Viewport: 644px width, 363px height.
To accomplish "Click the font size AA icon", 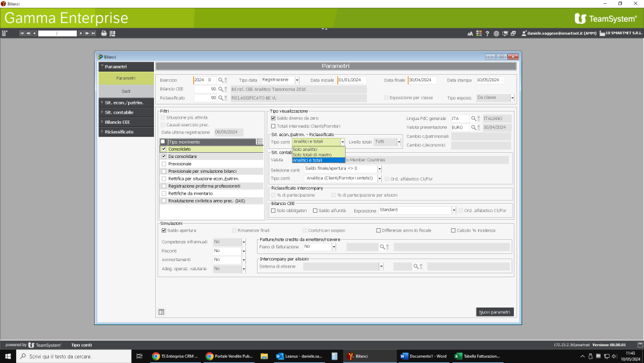I will [x=471, y=33].
